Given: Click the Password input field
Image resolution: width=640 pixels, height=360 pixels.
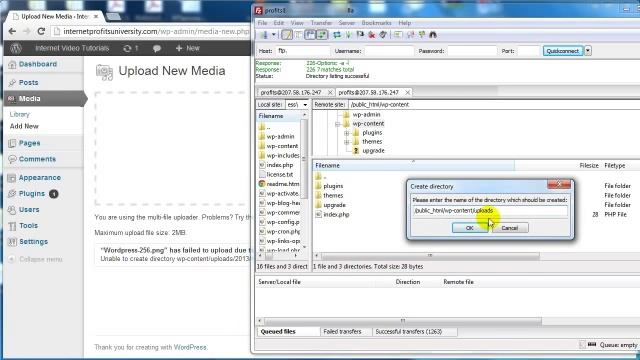Looking at the screenshot, I should [x=472, y=51].
